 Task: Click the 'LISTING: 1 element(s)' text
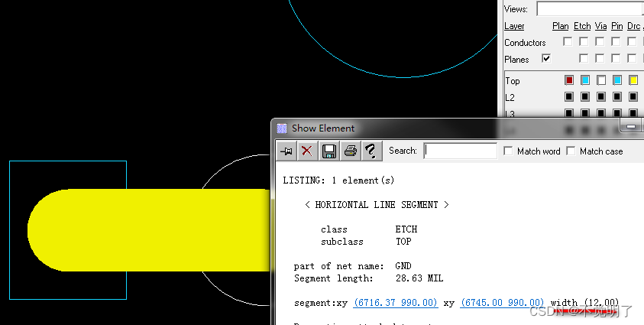[x=338, y=180]
